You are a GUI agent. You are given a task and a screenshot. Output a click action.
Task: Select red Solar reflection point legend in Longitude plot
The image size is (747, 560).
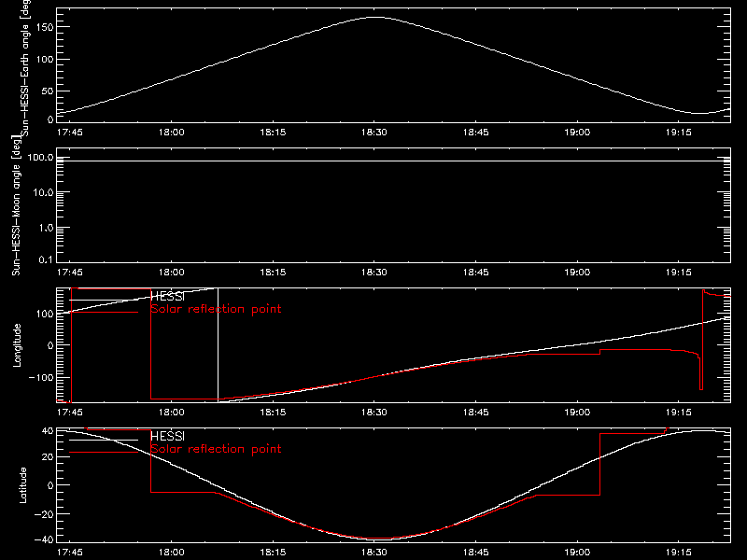pyautogui.click(x=216, y=309)
